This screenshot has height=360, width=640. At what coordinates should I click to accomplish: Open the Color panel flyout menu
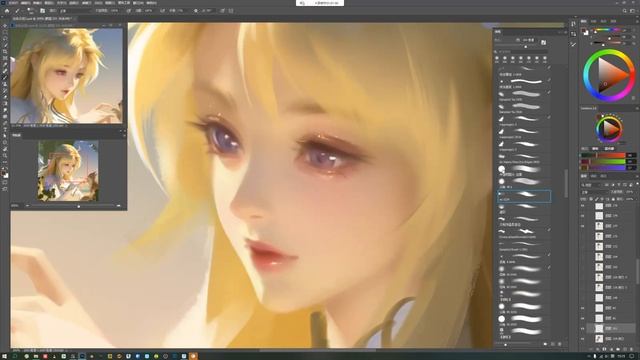[x=637, y=21]
